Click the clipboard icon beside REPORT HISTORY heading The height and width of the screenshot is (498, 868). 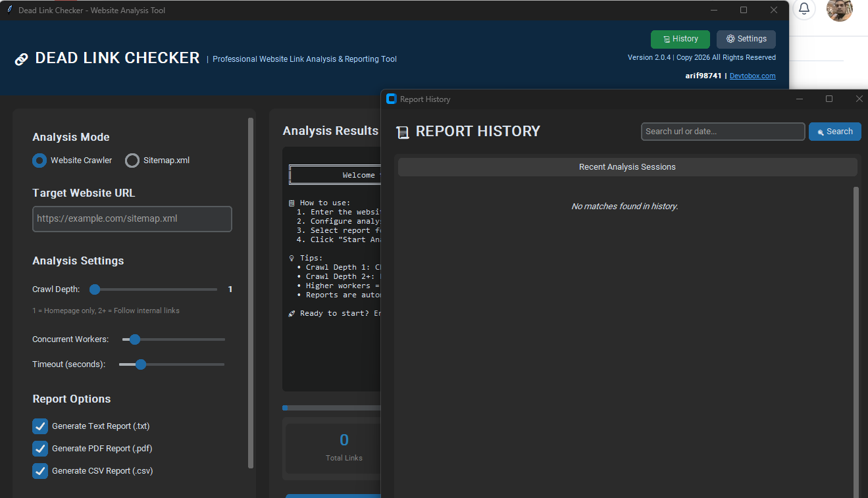(403, 132)
